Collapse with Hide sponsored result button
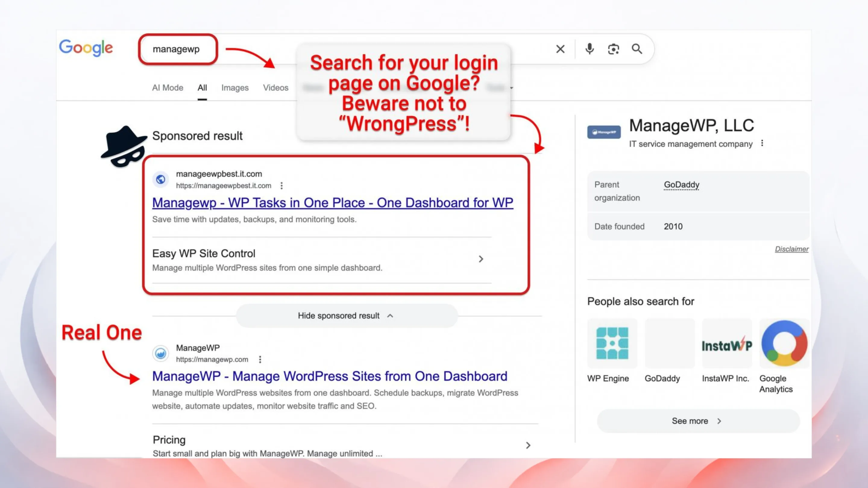Image resolution: width=868 pixels, height=488 pixels. pyautogui.click(x=347, y=316)
